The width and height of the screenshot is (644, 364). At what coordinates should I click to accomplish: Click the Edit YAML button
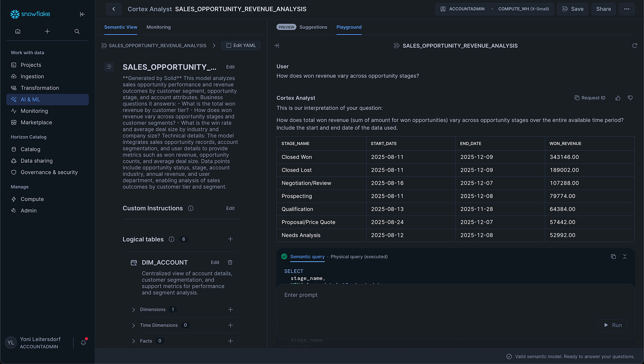coord(241,46)
